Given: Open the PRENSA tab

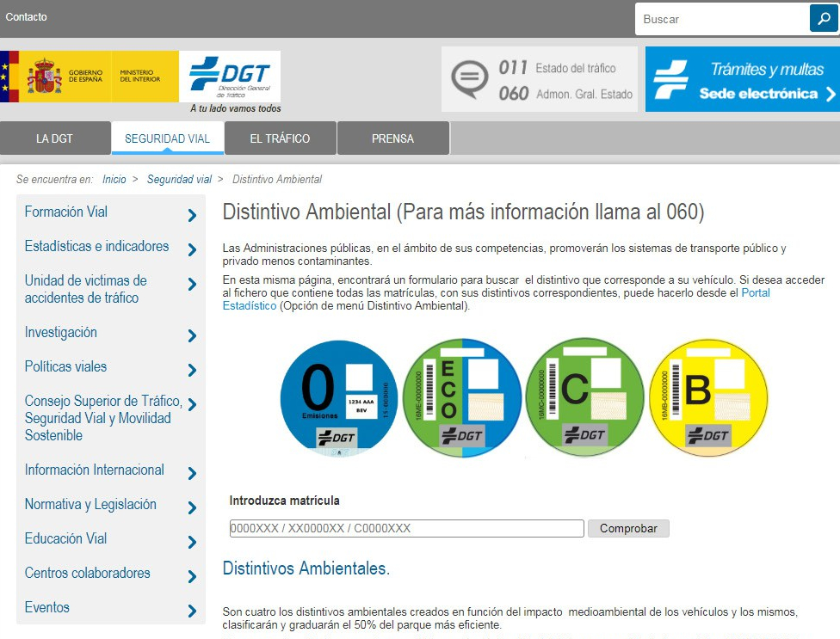Looking at the screenshot, I should 392,138.
